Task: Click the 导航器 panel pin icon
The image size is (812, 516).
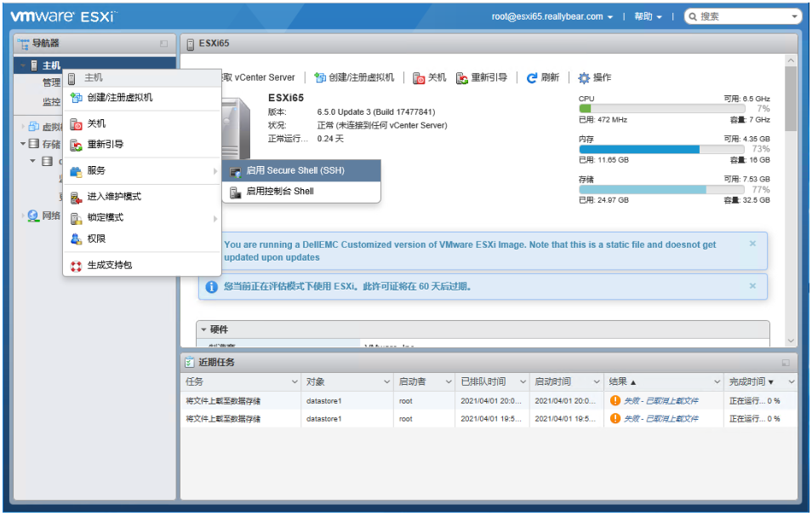Action: [163, 43]
